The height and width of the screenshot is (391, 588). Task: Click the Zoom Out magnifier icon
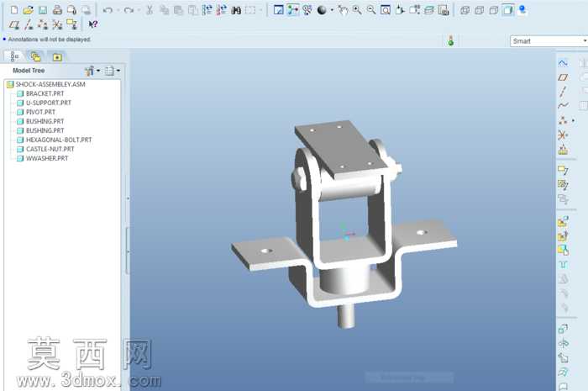tap(371, 10)
